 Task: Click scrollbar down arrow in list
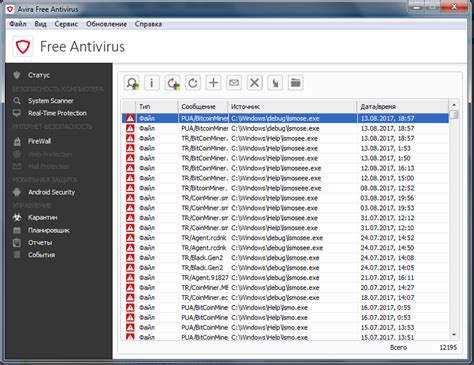click(x=454, y=334)
